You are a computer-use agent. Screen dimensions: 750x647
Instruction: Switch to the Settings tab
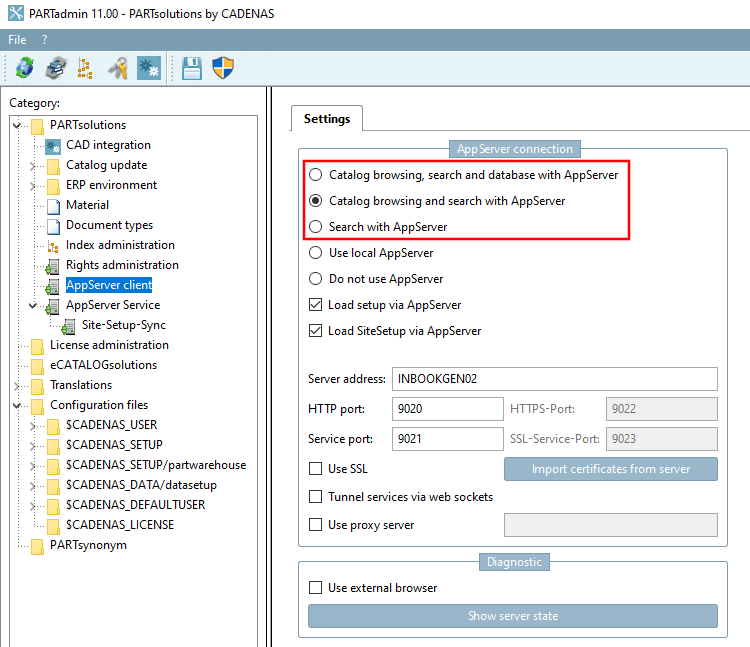click(327, 119)
